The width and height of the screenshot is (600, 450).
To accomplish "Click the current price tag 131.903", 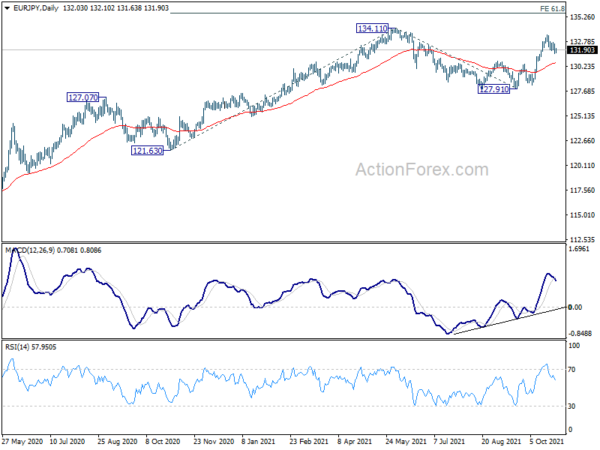I will [582, 51].
